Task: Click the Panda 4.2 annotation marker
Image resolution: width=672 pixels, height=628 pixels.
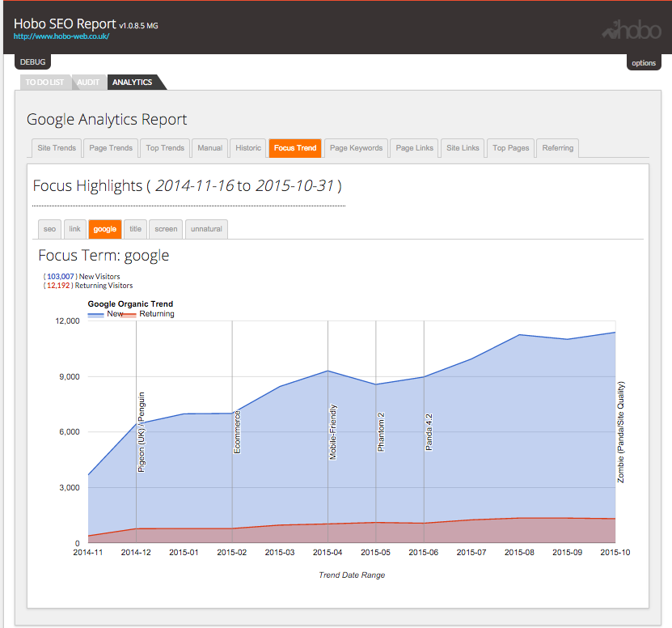Action: click(429, 432)
